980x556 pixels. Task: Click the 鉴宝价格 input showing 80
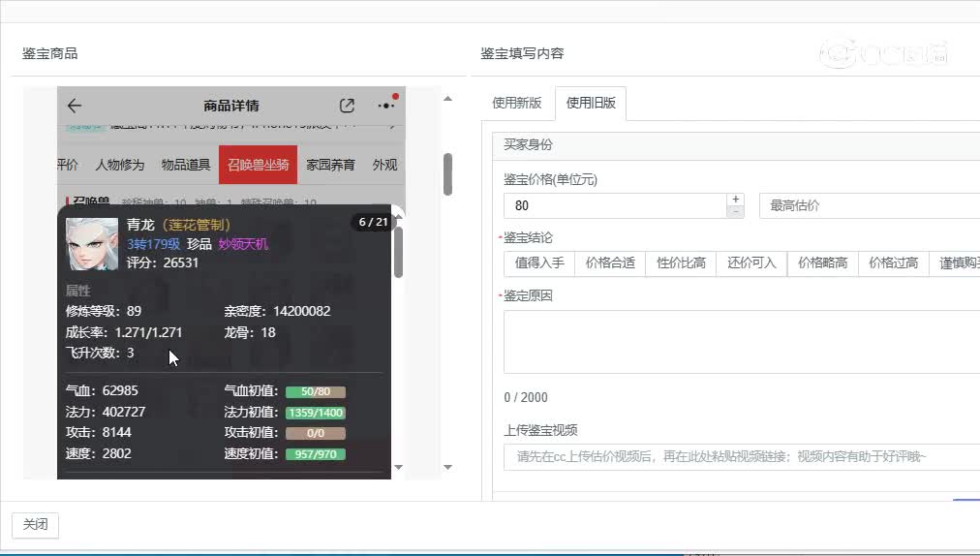tap(615, 205)
